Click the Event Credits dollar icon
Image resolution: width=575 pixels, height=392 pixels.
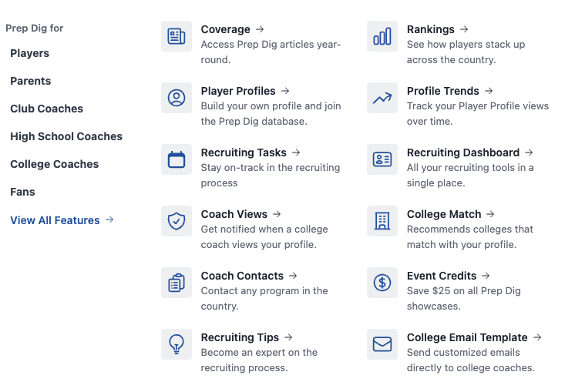point(382,283)
